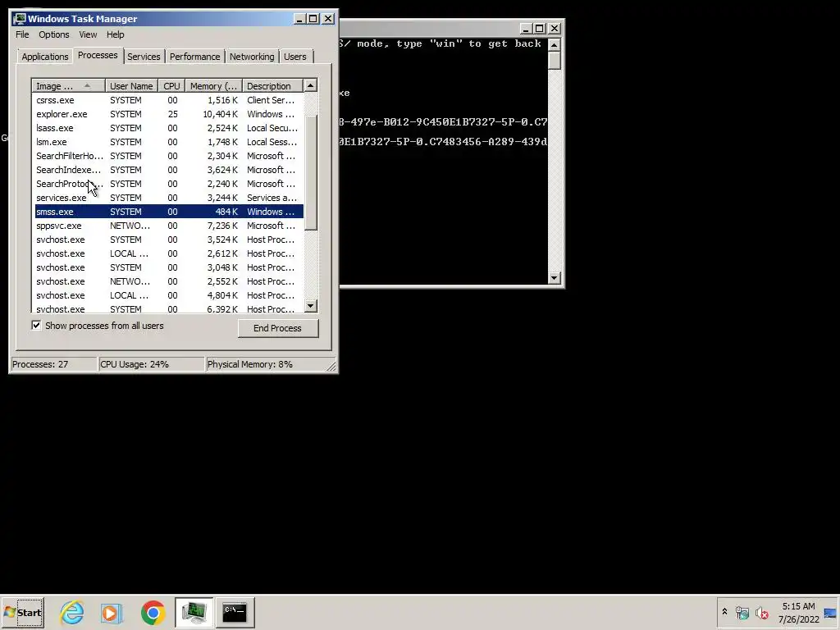Image resolution: width=840 pixels, height=630 pixels.
Task: Open the View menu
Action: [x=88, y=34]
